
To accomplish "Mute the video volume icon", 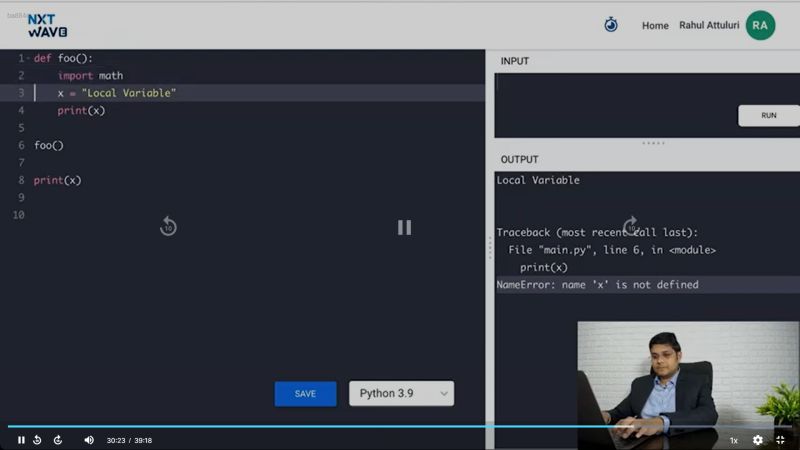I will tap(89, 440).
